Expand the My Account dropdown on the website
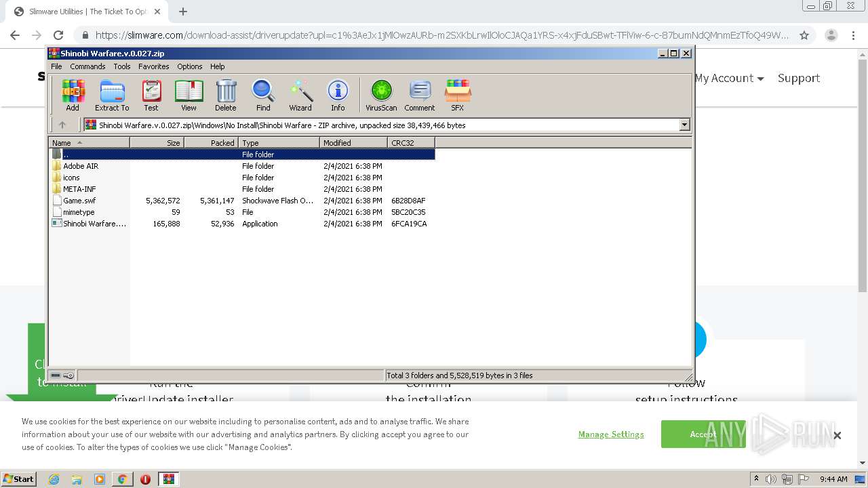Image resolution: width=868 pixels, height=488 pixels. click(729, 78)
